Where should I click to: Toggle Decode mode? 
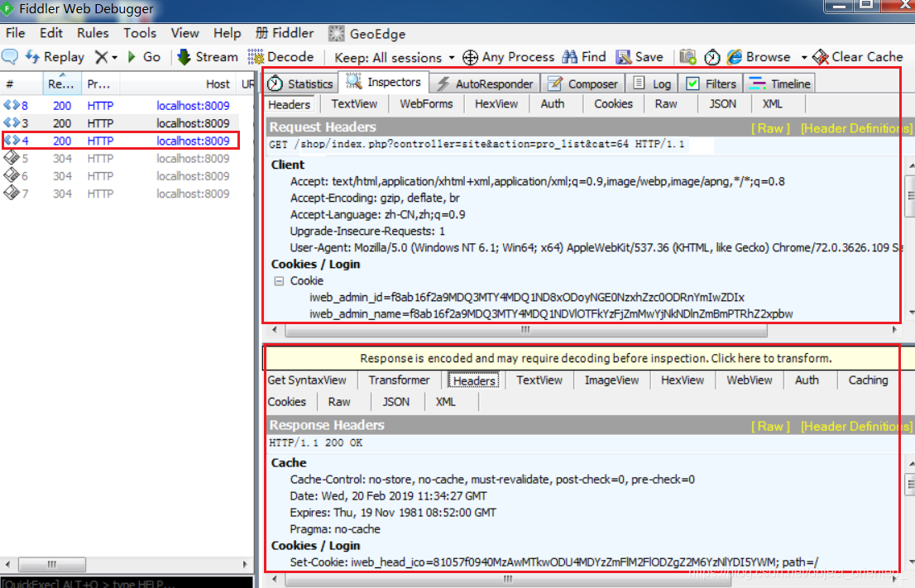tap(281, 56)
